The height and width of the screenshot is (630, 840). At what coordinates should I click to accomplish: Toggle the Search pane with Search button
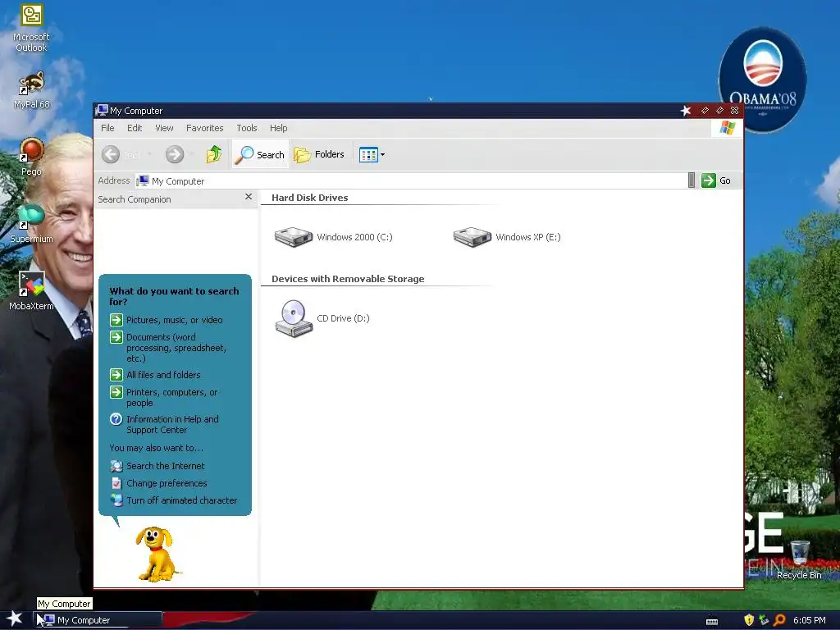coord(260,154)
